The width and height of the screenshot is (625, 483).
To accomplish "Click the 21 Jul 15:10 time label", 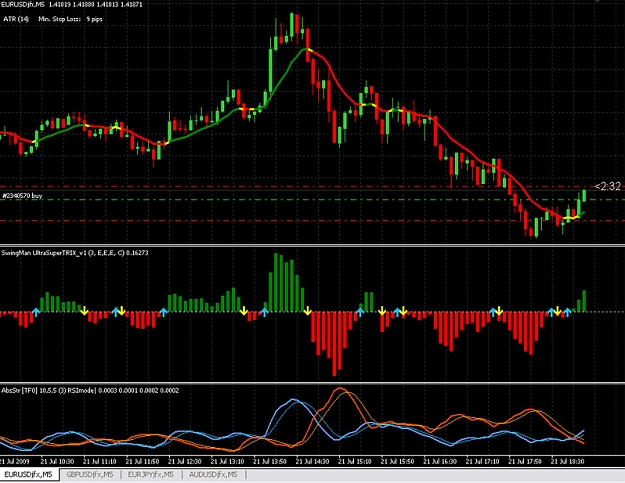I will point(355,461).
